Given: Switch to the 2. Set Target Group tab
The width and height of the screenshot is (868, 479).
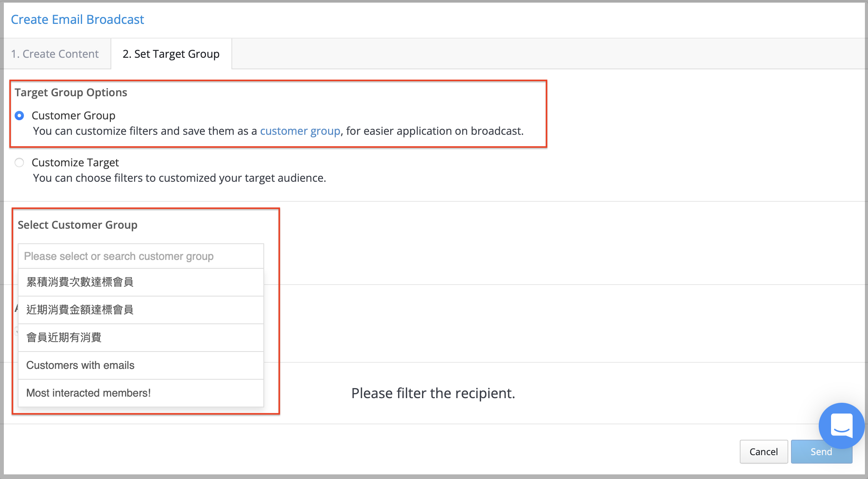Looking at the screenshot, I should point(171,54).
